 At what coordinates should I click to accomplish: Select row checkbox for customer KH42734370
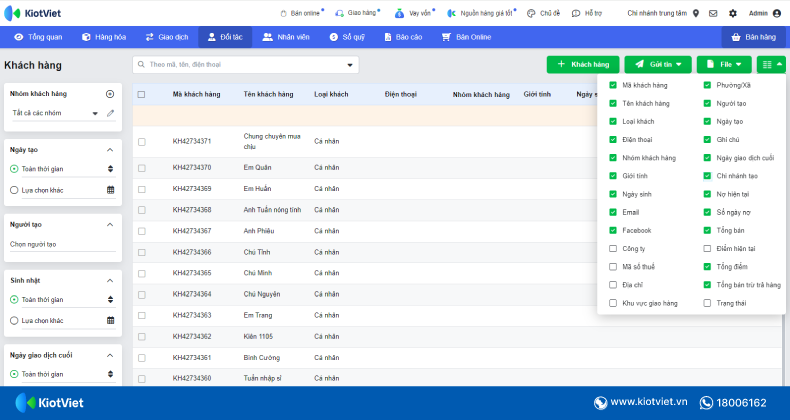click(x=141, y=168)
